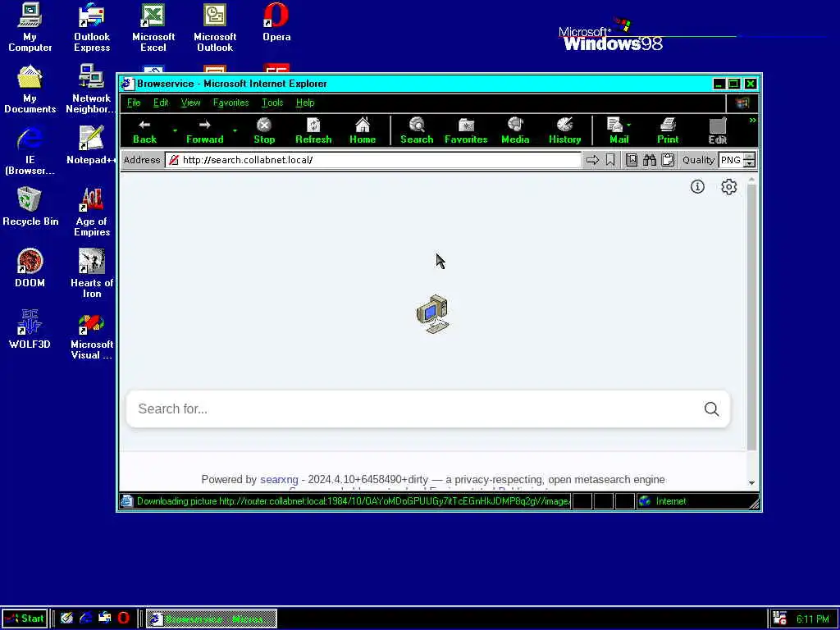The image size is (840, 630).
Task: Click the bookmark ribbon icon next to Go
Action: 610,160
